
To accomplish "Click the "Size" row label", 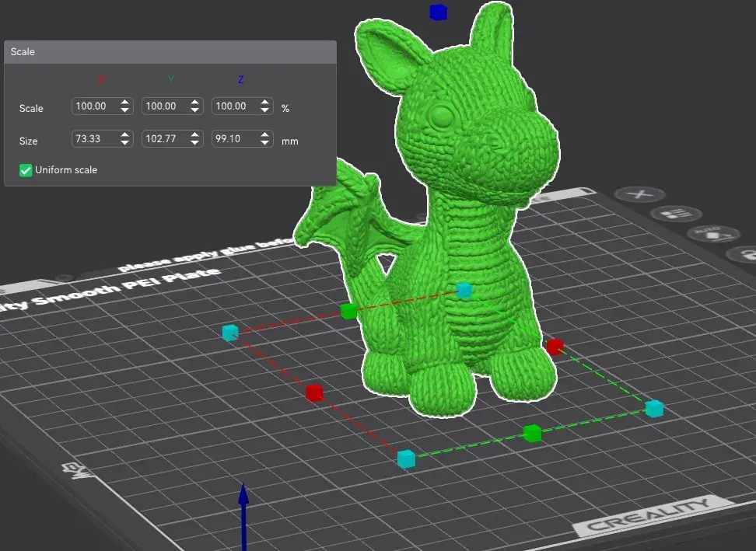I will pos(29,141).
